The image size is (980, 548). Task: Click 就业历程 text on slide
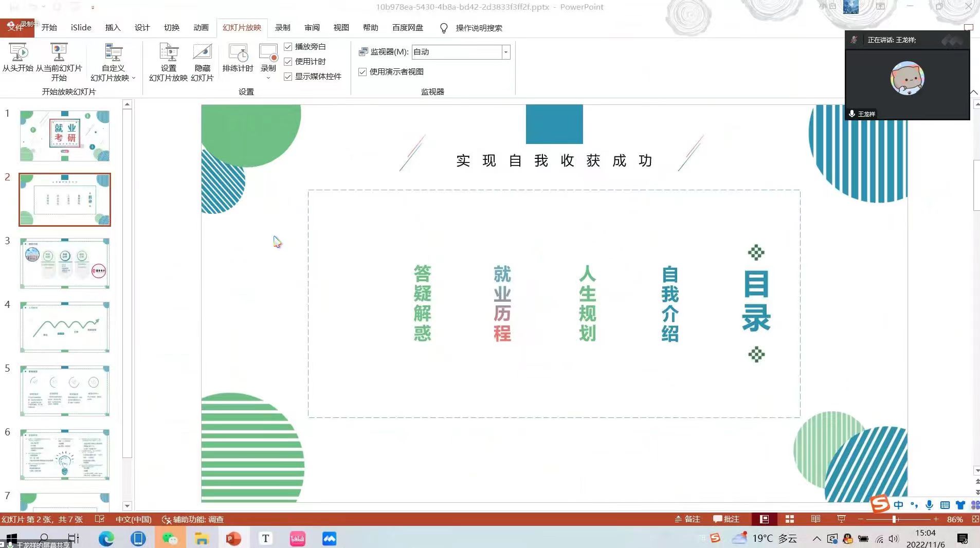[x=502, y=304]
